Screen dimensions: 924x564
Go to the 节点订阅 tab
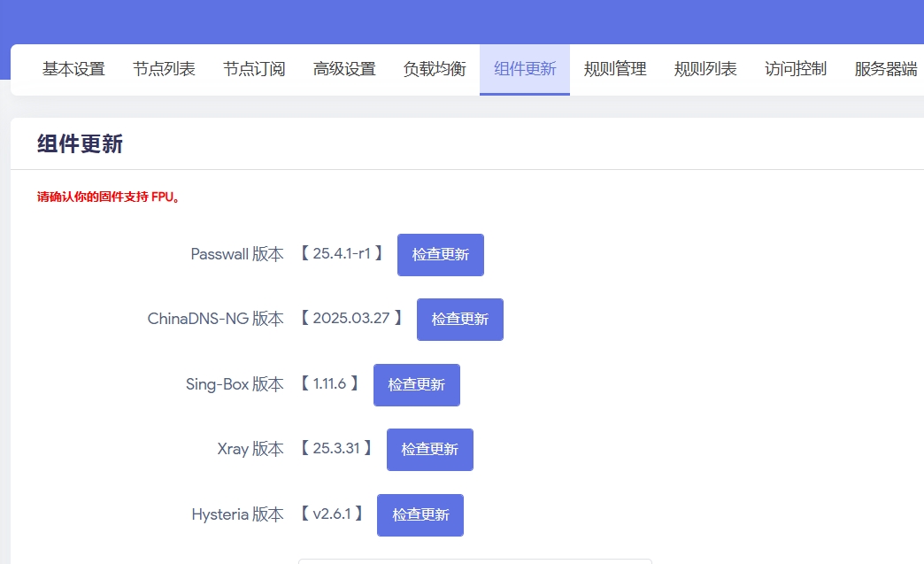[254, 69]
